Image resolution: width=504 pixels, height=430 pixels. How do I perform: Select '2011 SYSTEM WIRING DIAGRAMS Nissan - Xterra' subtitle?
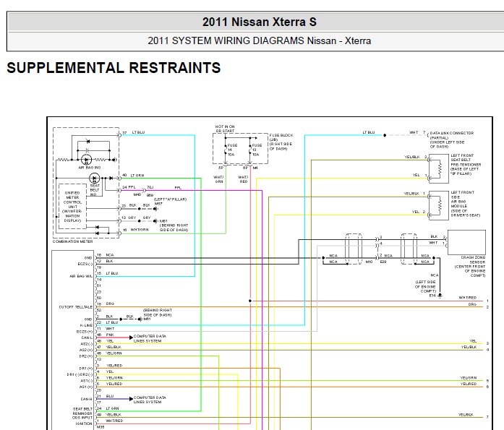(259, 40)
